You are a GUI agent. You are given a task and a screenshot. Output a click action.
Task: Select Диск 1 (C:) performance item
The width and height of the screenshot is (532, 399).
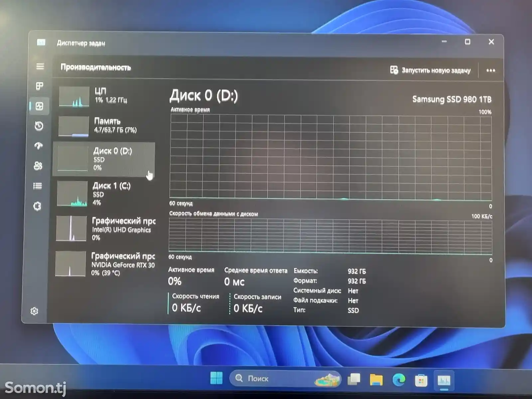coord(104,194)
